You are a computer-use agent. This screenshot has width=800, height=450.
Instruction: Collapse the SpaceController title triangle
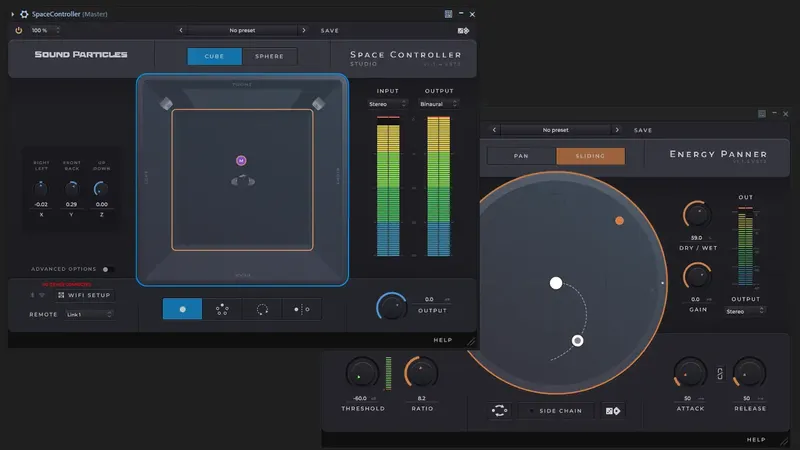tap(13, 14)
